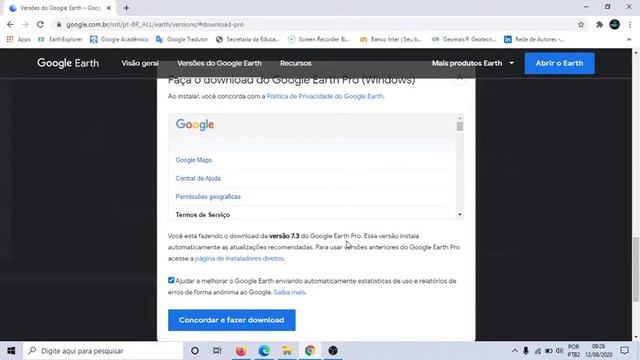This screenshot has height=360, width=640.
Task: Open the Google Acadêmico bookmark
Action: [x=119, y=39]
